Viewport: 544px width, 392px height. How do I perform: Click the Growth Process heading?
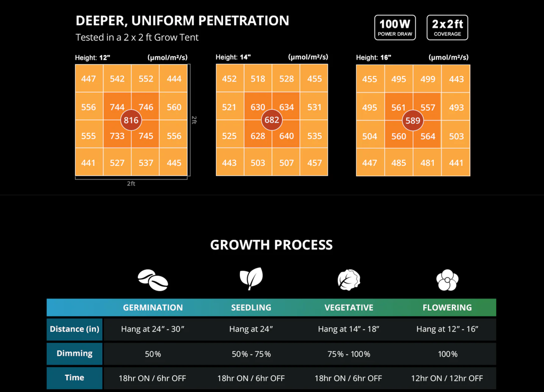[271, 245]
